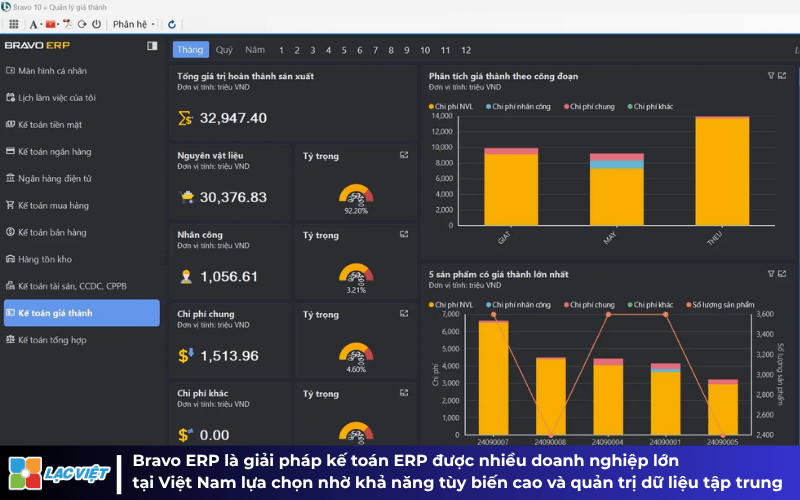Image resolution: width=800 pixels, height=500 pixels.
Task: Toggle Chi phí NVL legend in 5 sản phẩm chart
Action: pyautogui.click(x=451, y=305)
